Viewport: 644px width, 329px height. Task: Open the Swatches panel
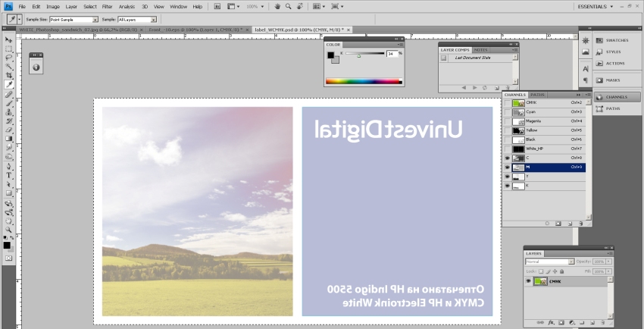pyautogui.click(x=617, y=40)
